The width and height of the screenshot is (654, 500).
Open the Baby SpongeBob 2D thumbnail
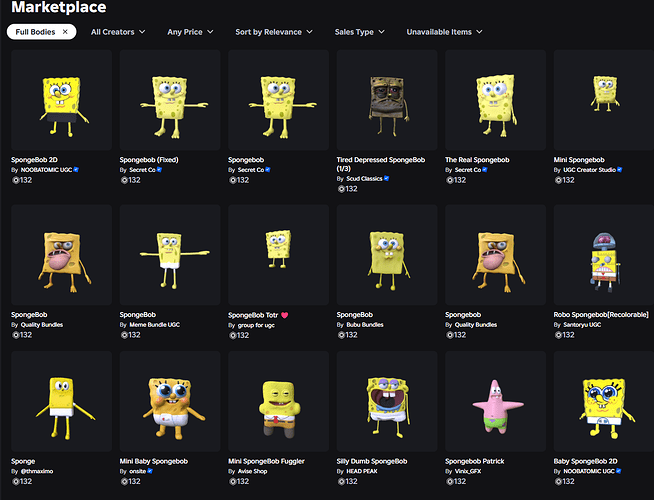click(x=604, y=401)
